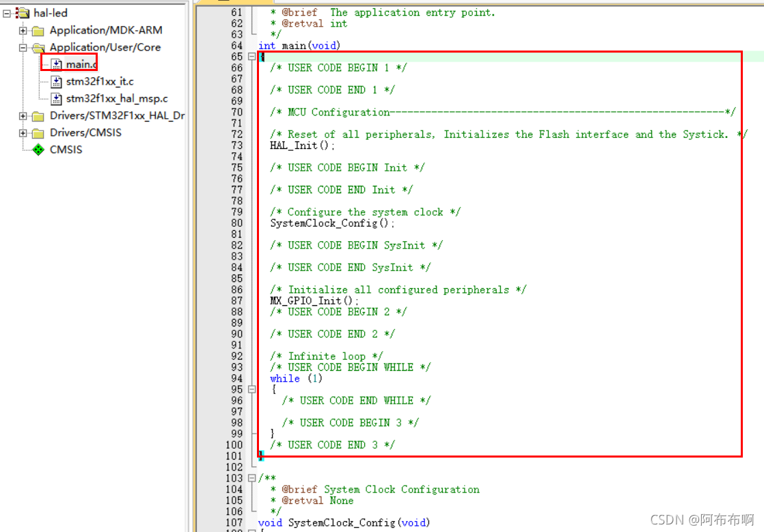Image resolution: width=764 pixels, height=532 pixels.
Task: Collapse the SystemClock_Config comment fold marker
Action: tap(252, 478)
